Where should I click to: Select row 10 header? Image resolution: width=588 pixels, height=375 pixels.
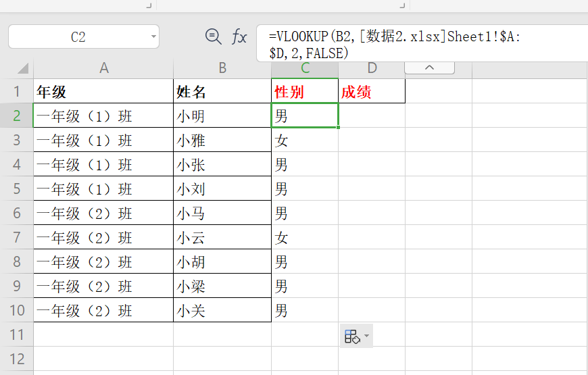tap(16, 310)
